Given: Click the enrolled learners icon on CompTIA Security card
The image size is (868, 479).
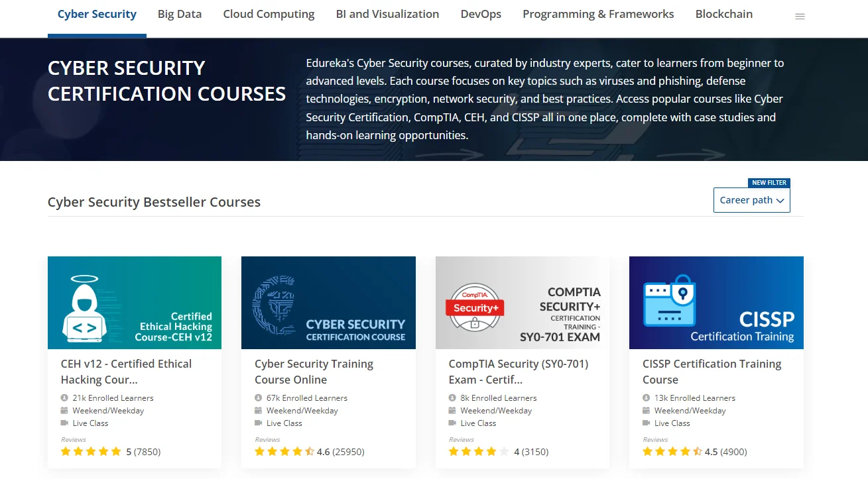Looking at the screenshot, I should 452,398.
